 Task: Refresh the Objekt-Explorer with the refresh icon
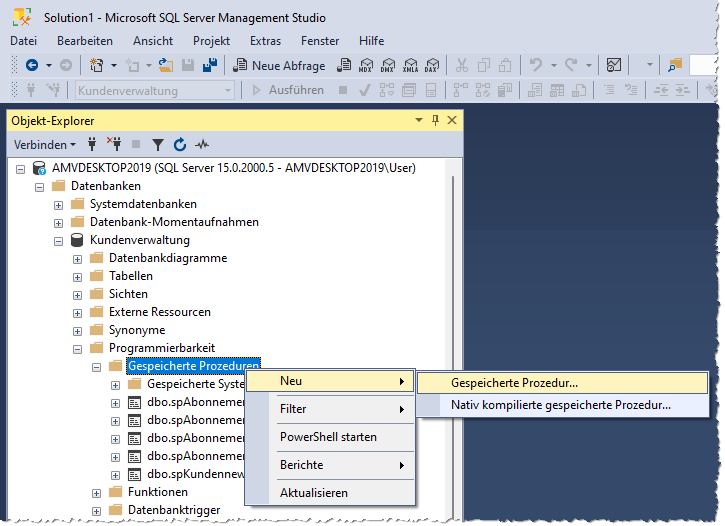tap(180, 144)
